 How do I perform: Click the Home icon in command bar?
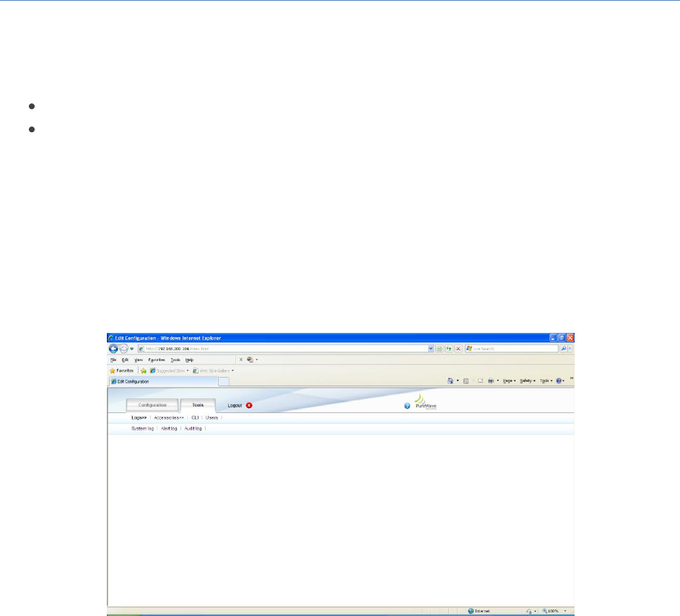(x=450, y=381)
